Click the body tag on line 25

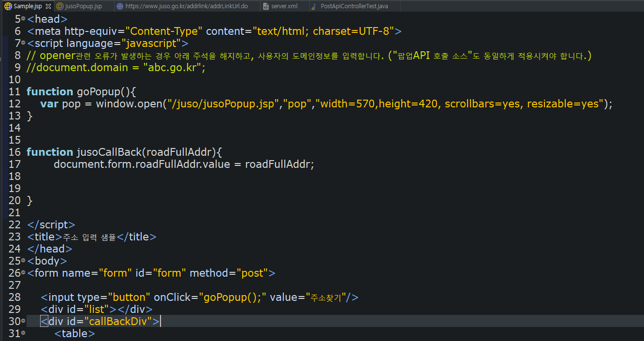click(47, 261)
